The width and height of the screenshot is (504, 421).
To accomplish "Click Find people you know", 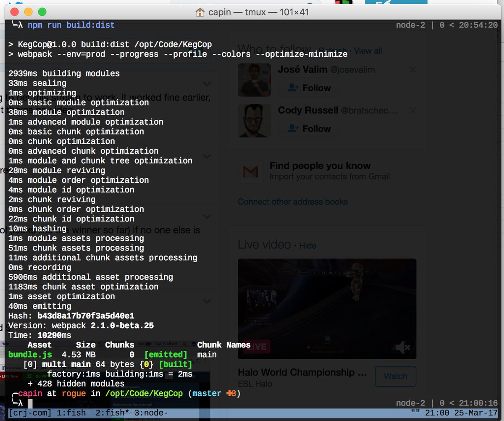I will click(x=320, y=166).
